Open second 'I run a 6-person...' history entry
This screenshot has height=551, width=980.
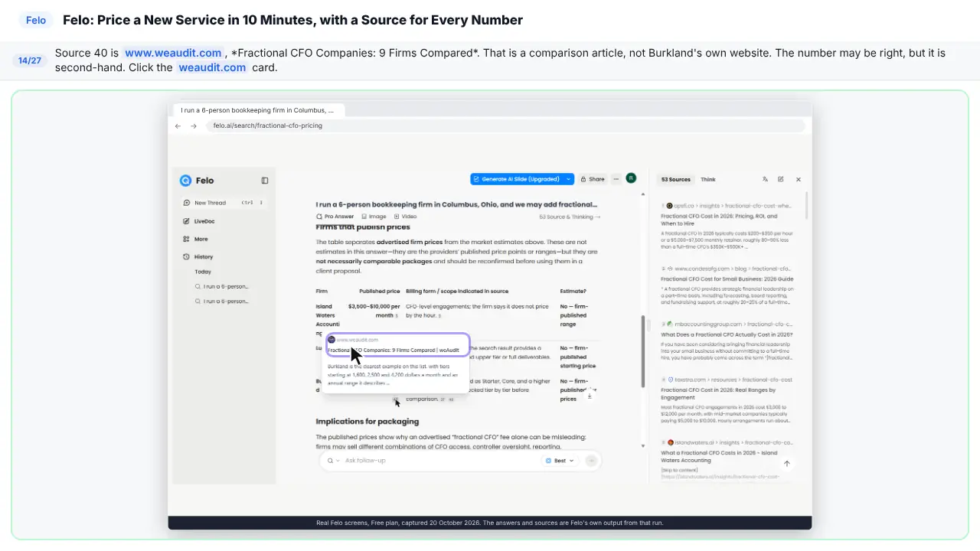click(x=222, y=302)
